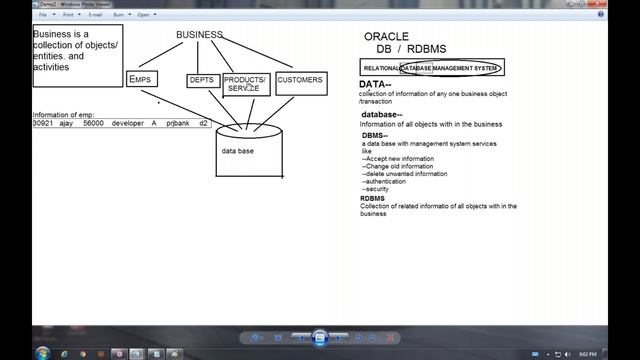Click the bold 'RDBMS' heading
This screenshot has width=640, height=360.
[372, 199]
